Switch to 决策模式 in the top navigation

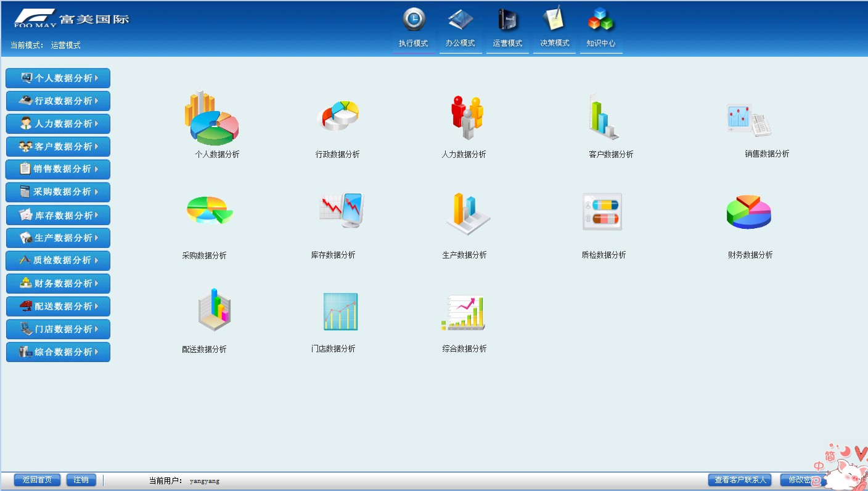554,43
